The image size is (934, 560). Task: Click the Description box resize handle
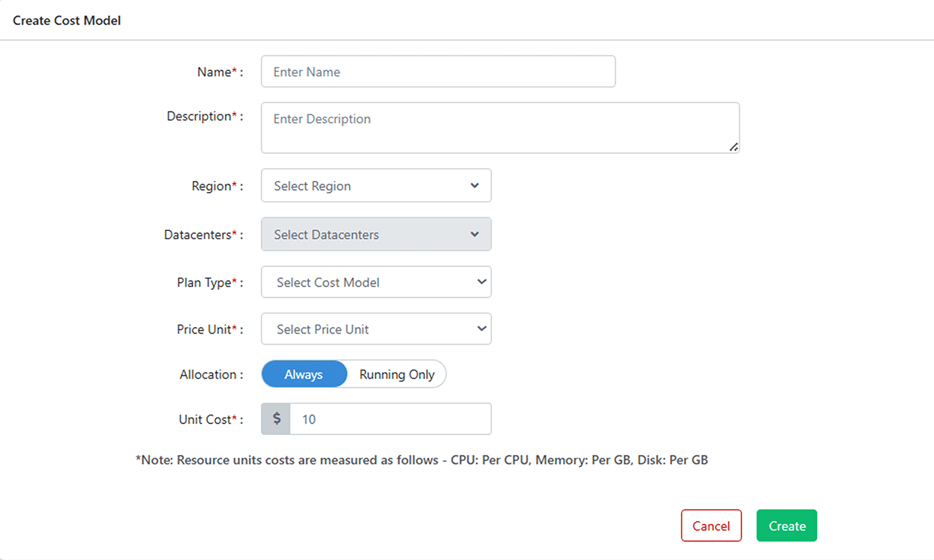[x=734, y=148]
